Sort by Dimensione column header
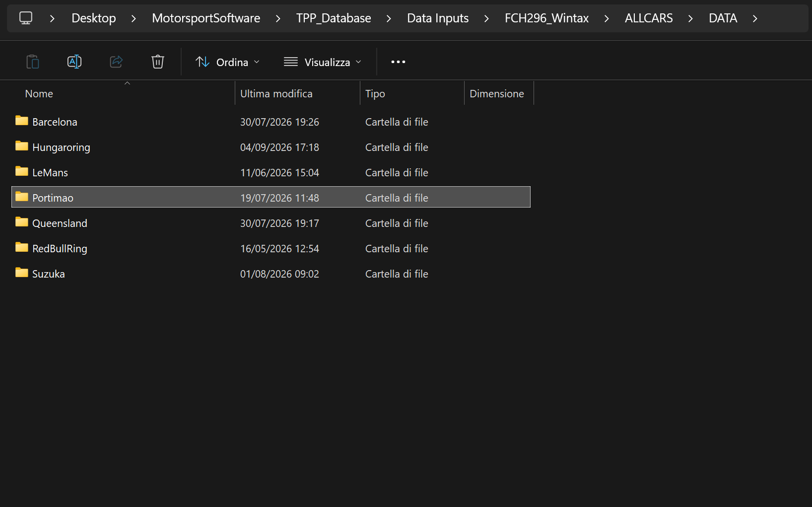The height and width of the screenshot is (507, 812). pos(497,93)
